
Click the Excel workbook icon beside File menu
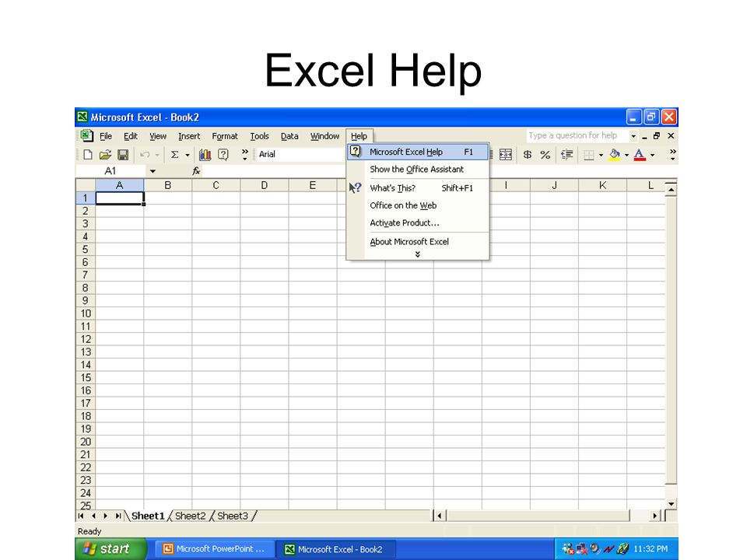(86, 135)
